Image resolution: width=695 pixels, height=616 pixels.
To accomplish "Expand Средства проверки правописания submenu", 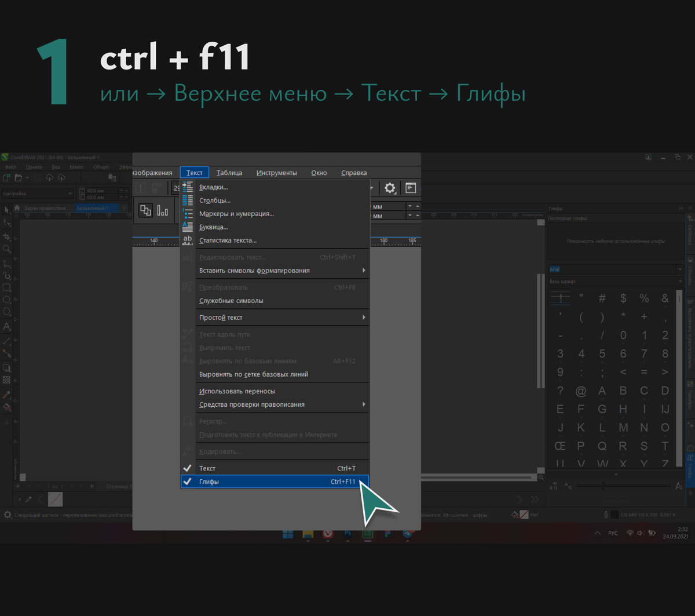I will pyautogui.click(x=275, y=404).
